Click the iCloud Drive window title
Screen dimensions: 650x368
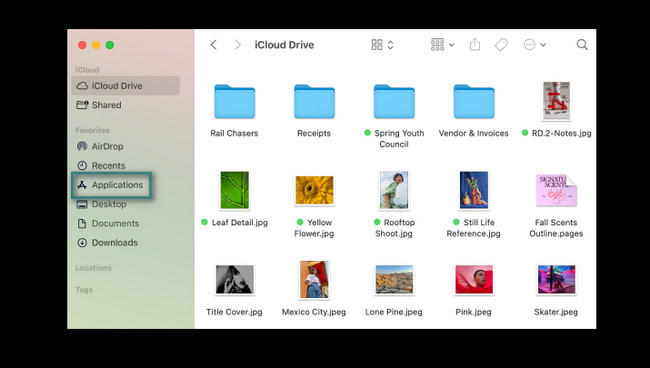284,45
